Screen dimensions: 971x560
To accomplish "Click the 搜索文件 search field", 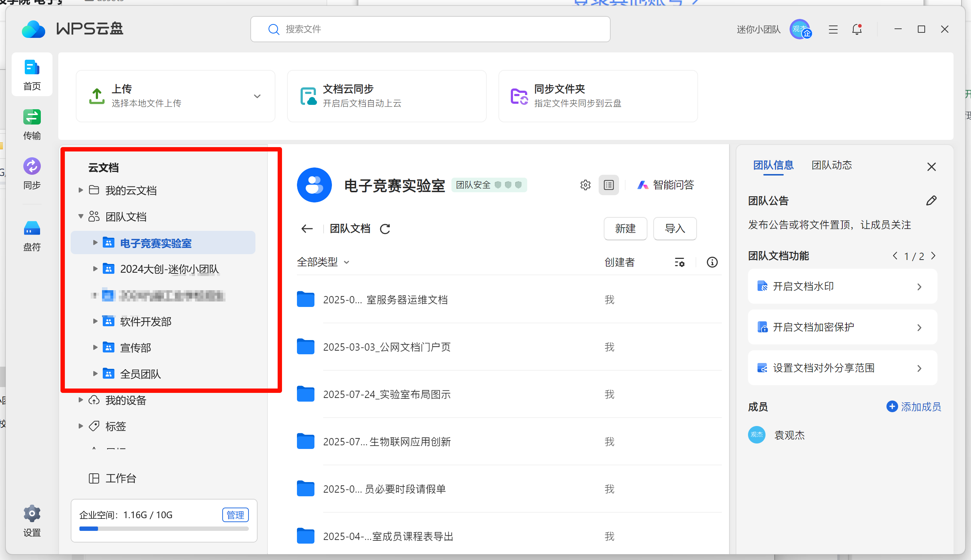I will click(430, 29).
